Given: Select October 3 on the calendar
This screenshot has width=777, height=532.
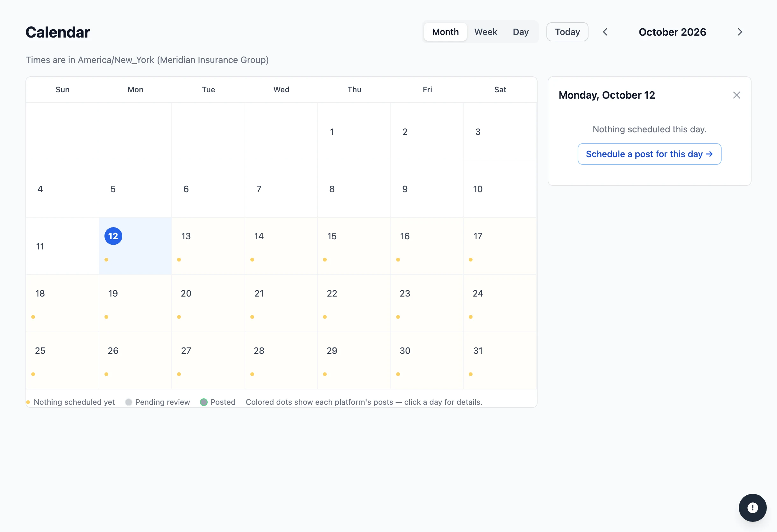Looking at the screenshot, I should coord(500,132).
